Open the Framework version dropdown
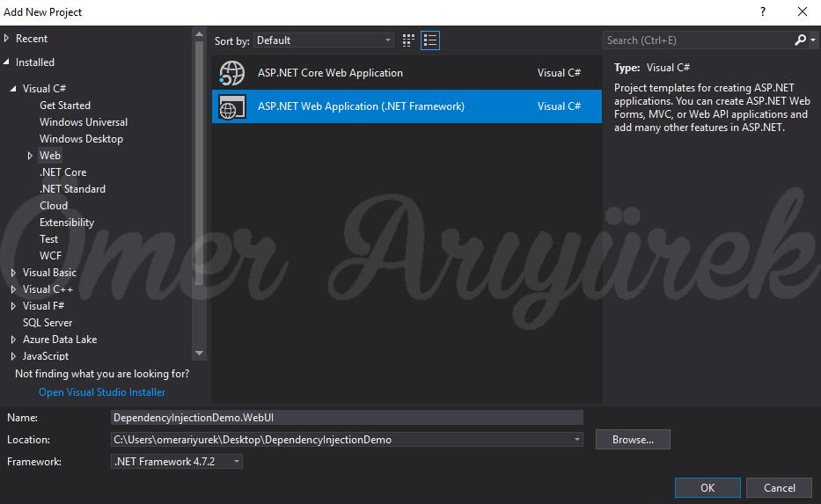The image size is (821, 504). pos(177,462)
